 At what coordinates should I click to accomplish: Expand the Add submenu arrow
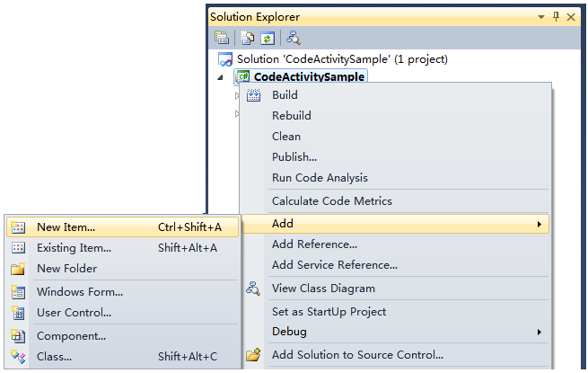point(540,225)
